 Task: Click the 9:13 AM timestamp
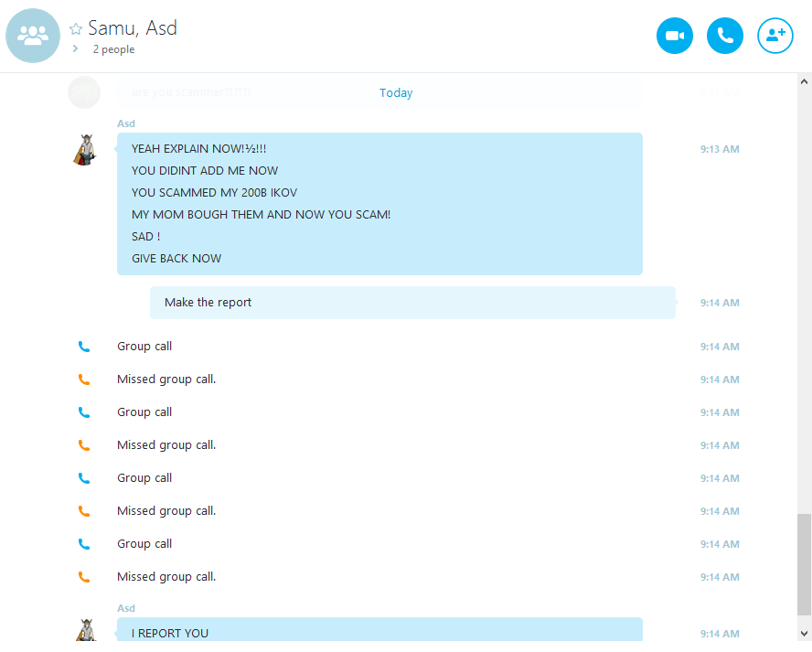click(x=720, y=149)
